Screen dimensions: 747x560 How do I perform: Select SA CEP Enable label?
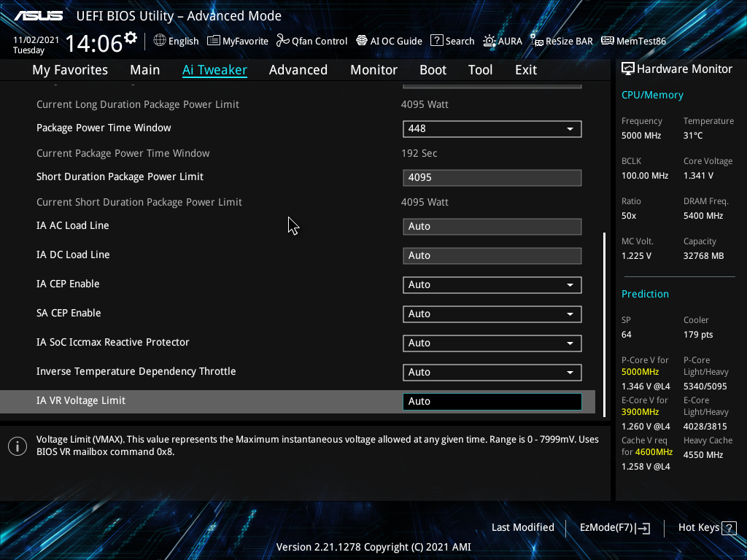69,313
